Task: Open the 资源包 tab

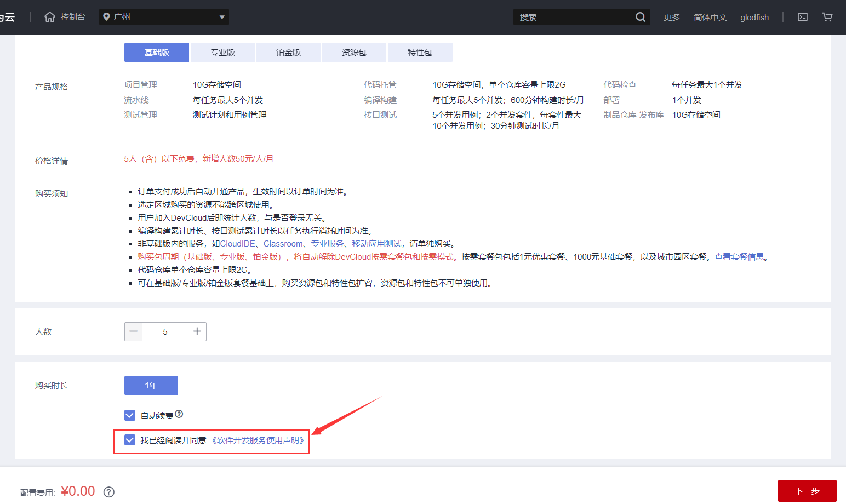Action: click(354, 53)
